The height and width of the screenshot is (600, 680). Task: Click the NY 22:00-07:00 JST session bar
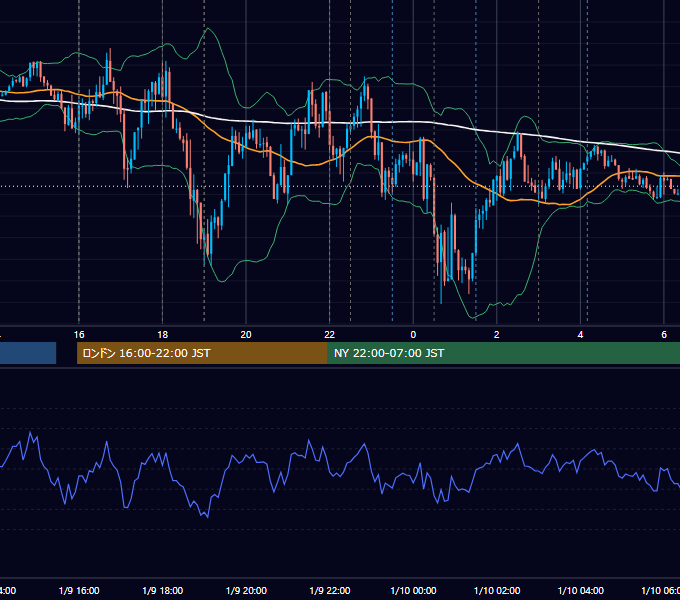[503, 353]
